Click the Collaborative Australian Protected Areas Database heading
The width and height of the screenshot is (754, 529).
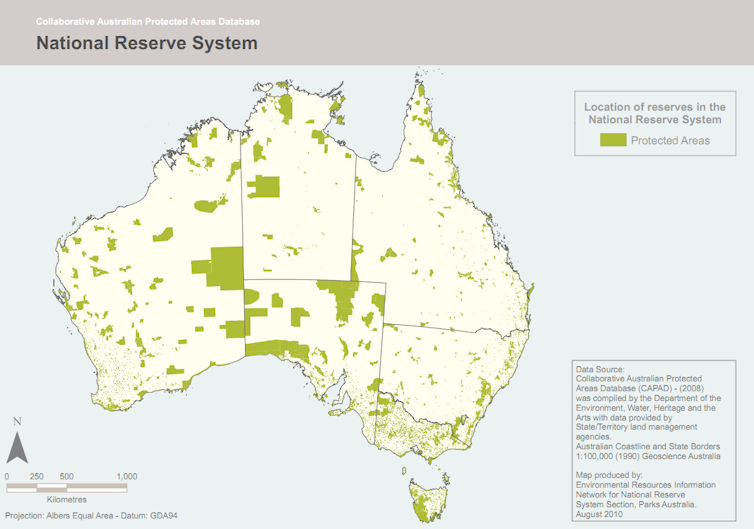(148, 22)
